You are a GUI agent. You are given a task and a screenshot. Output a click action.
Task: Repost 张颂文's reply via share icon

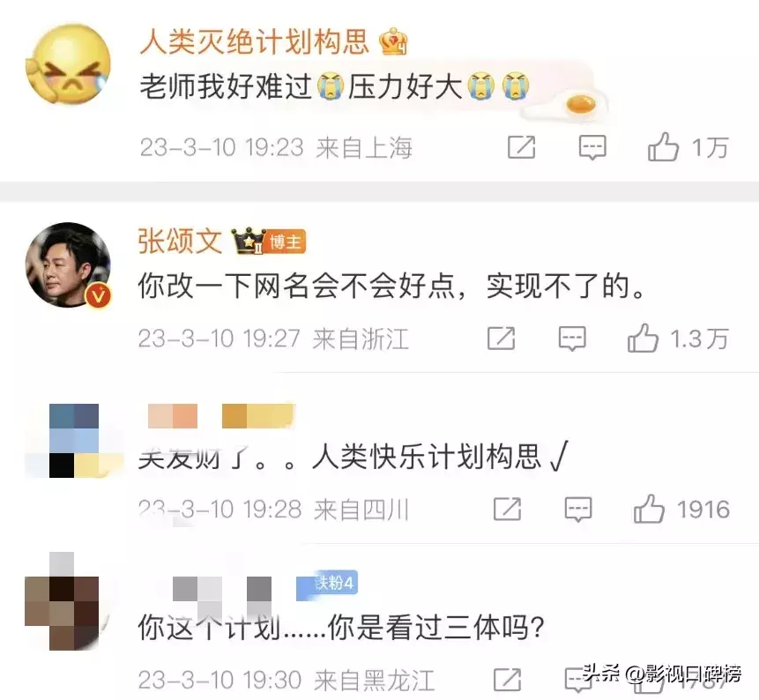pyautogui.click(x=501, y=338)
